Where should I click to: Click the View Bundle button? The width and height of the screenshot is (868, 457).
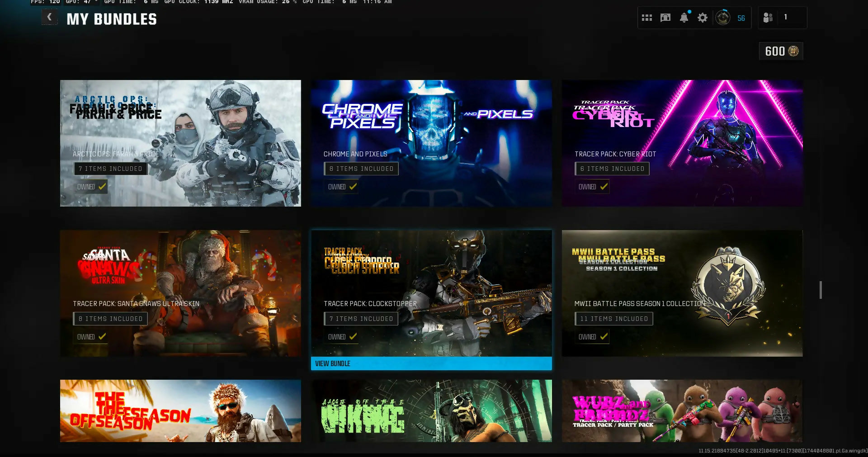431,363
